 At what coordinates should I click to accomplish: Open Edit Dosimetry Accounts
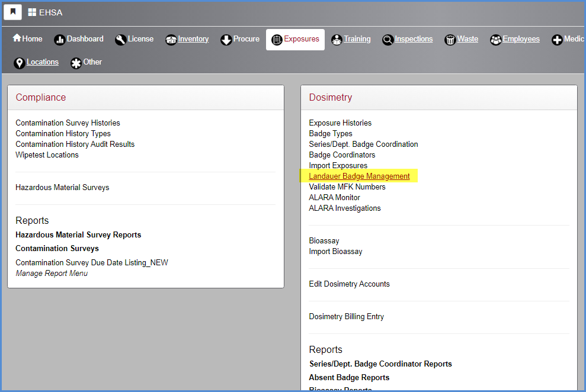coord(349,284)
